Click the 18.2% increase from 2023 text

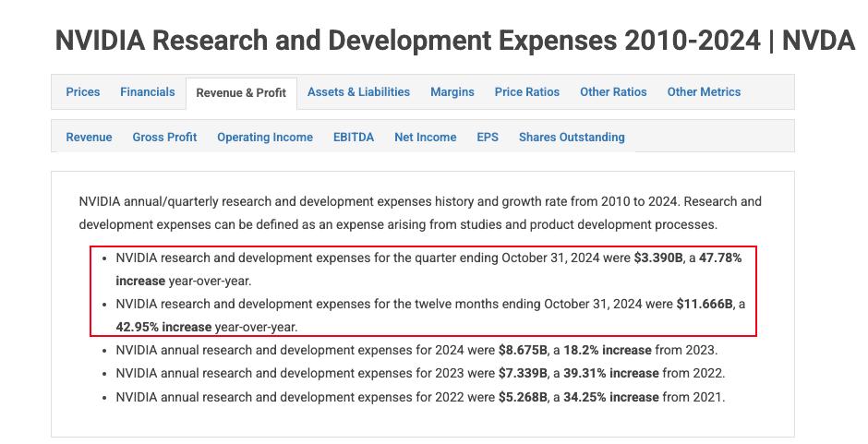click(608, 351)
